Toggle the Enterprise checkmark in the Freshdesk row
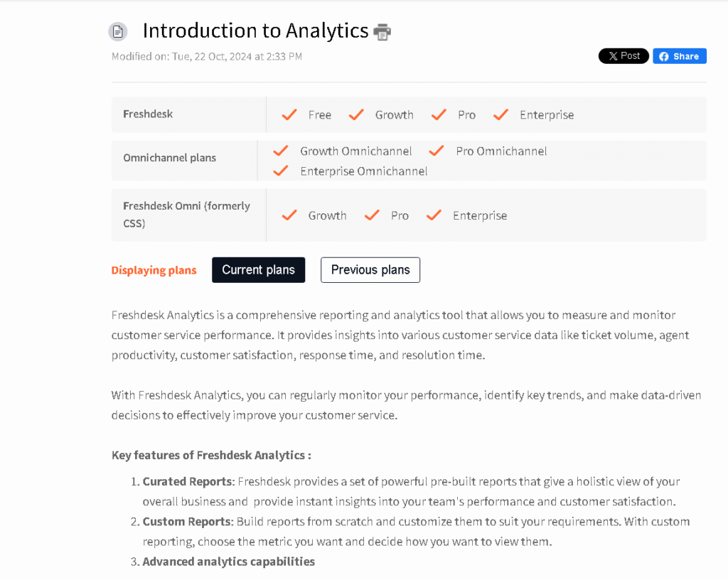 click(x=500, y=114)
